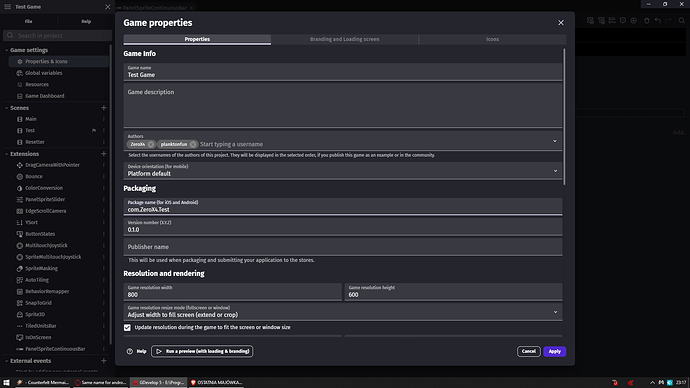Toggle Update resolution during the game checkbox
Image resolution: width=690 pixels, height=388 pixels.
point(127,328)
